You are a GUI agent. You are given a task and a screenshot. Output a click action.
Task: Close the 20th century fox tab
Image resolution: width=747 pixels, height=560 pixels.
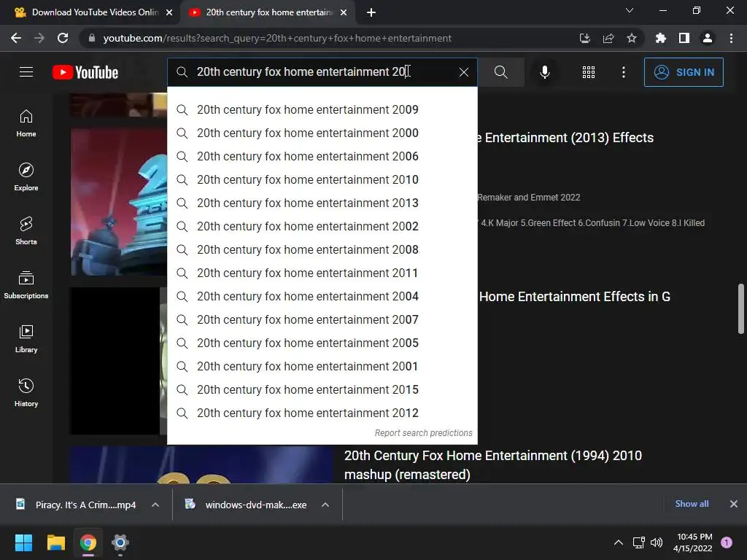tap(344, 12)
